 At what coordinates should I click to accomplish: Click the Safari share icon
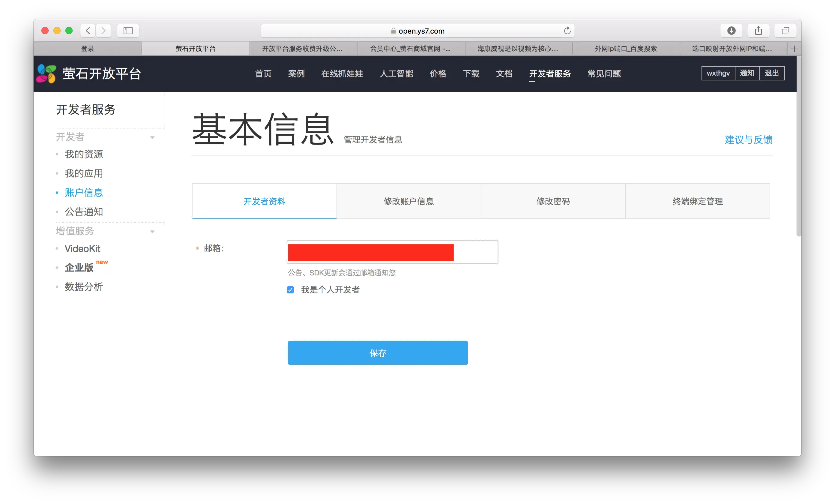pyautogui.click(x=759, y=31)
